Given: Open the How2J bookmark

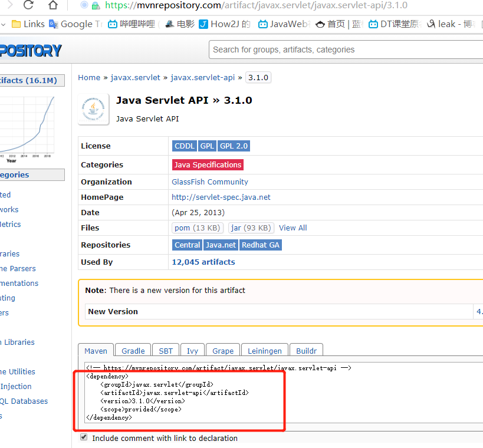Looking at the screenshot, I should coord(225,24).
